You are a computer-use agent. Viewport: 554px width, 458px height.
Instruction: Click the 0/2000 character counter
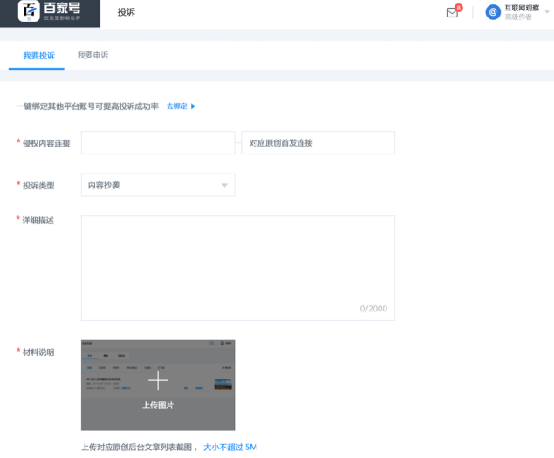click(373, 309)
